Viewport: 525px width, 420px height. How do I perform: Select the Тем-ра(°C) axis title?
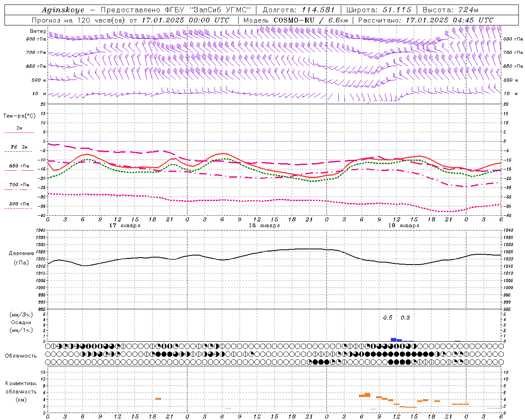(x=19, y=116)
